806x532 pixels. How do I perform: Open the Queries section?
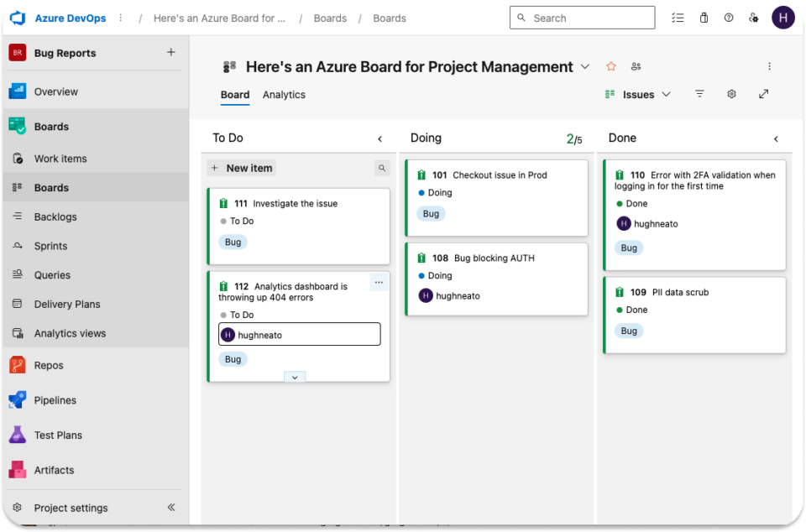point(54,274)
